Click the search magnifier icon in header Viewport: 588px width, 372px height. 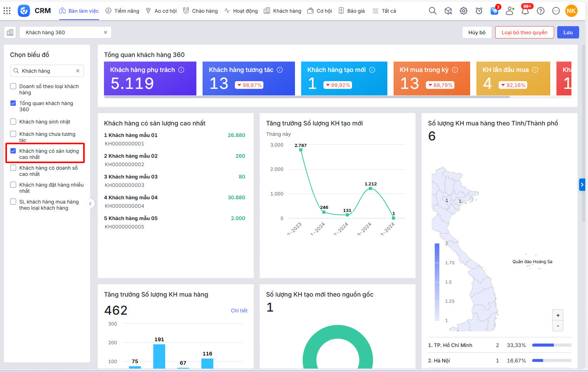(433, 11)
